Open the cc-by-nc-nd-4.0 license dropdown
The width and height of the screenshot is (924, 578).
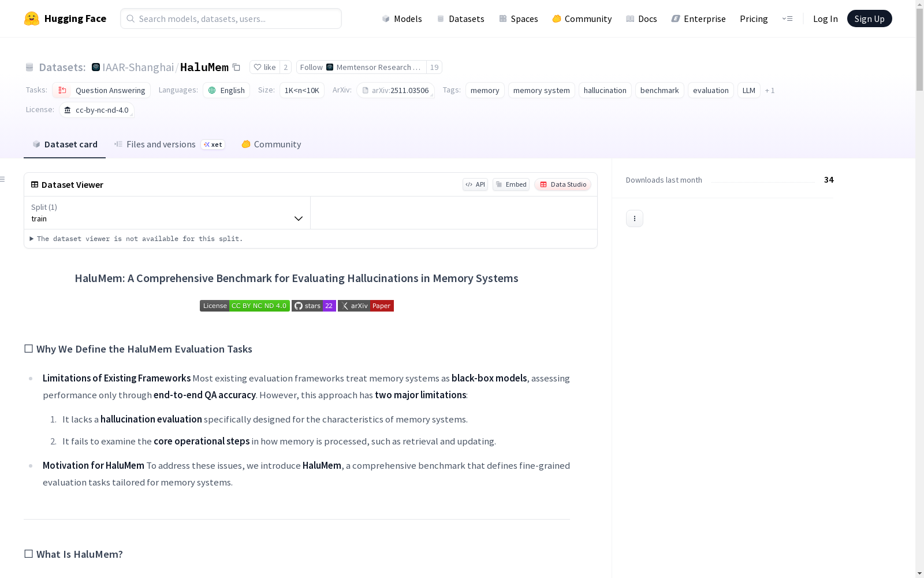click(x=97, y=110)
